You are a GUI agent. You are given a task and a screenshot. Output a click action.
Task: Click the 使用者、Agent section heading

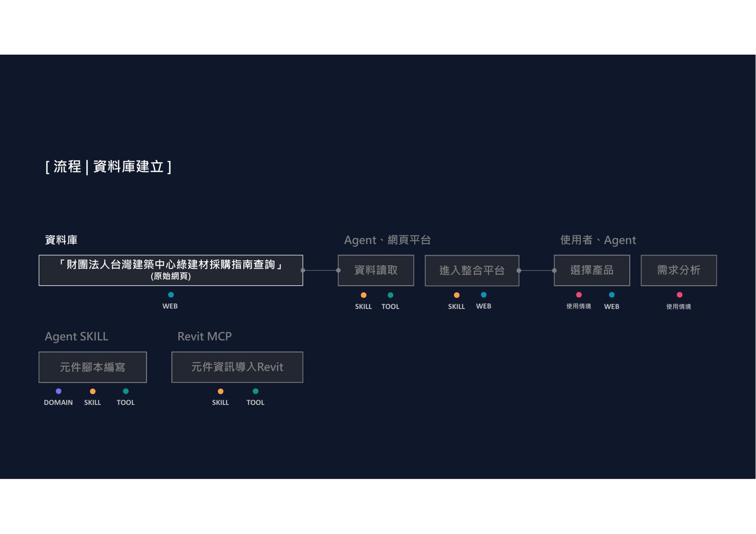pos(598,240)
